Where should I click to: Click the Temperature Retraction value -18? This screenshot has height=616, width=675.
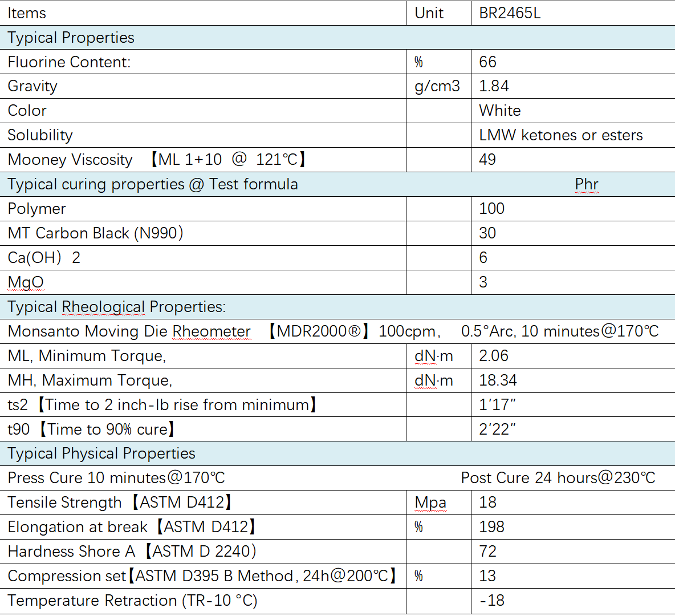click(491, 601)
